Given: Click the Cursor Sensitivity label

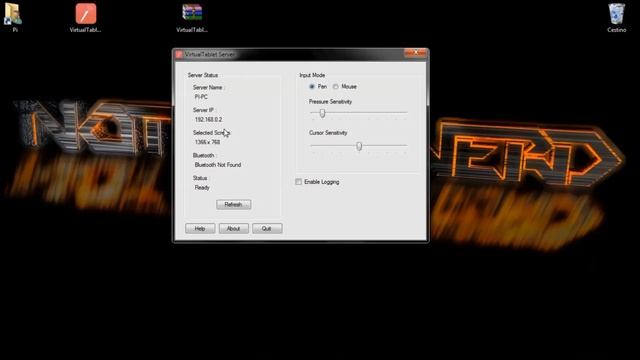Looking at the screenshot, I should [x=328, y=133].
